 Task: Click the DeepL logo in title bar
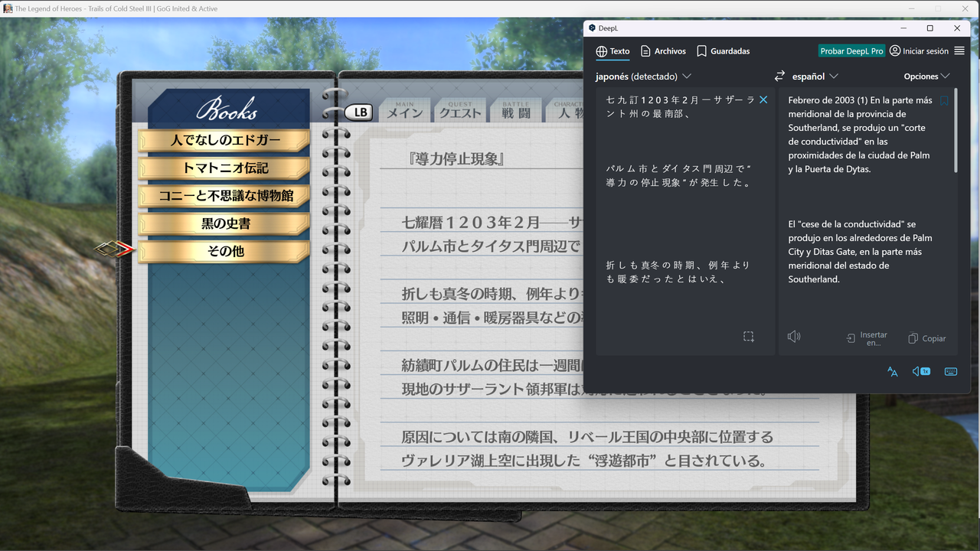(x=592, y=28)
